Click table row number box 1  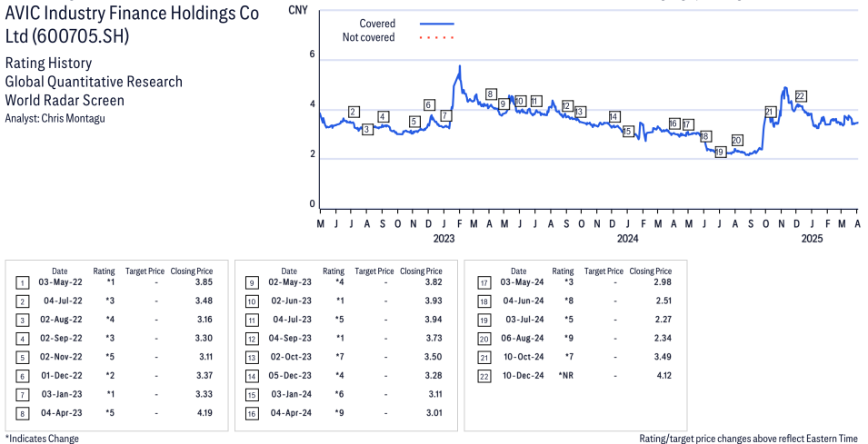22,283
